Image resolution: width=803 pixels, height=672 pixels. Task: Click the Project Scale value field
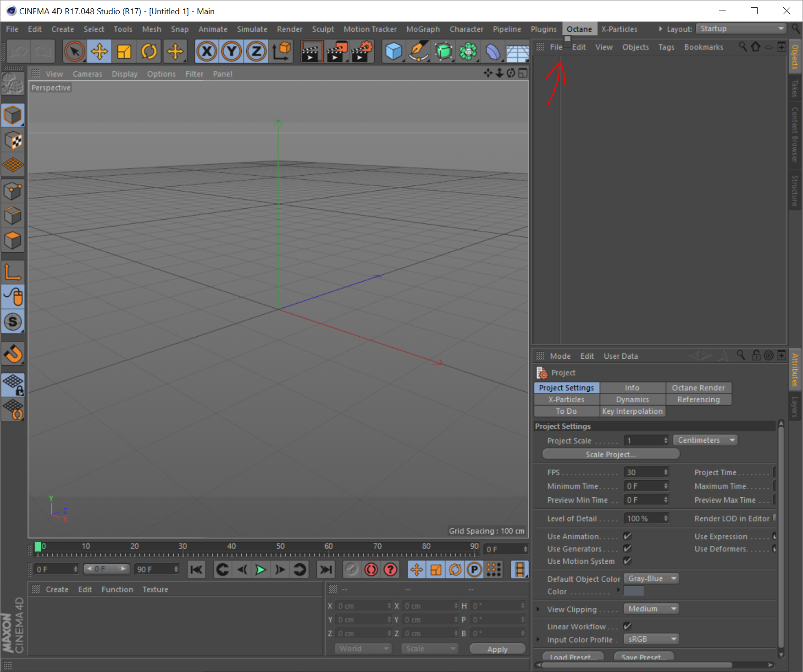[646, 440]
